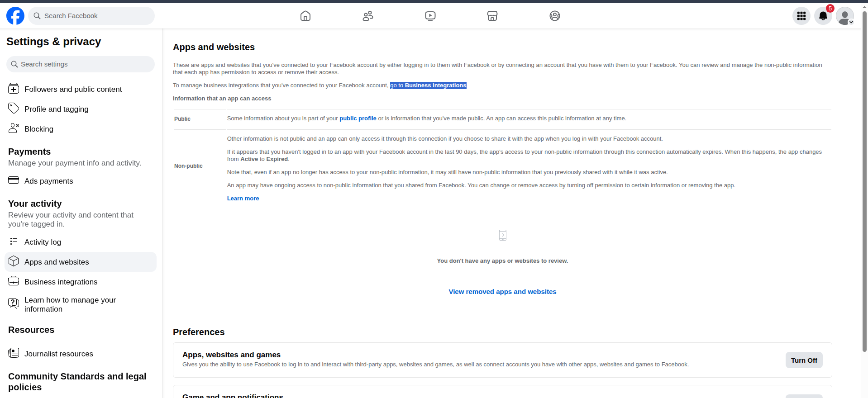Open Ads payments settings
The width and height of the screenshot is (868, 398).
(81, 181)
